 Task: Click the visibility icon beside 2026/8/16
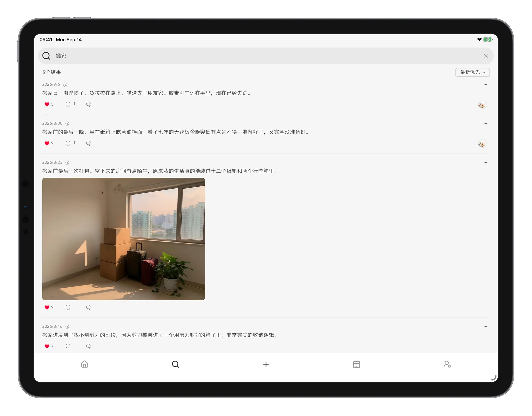click(67, 326)
